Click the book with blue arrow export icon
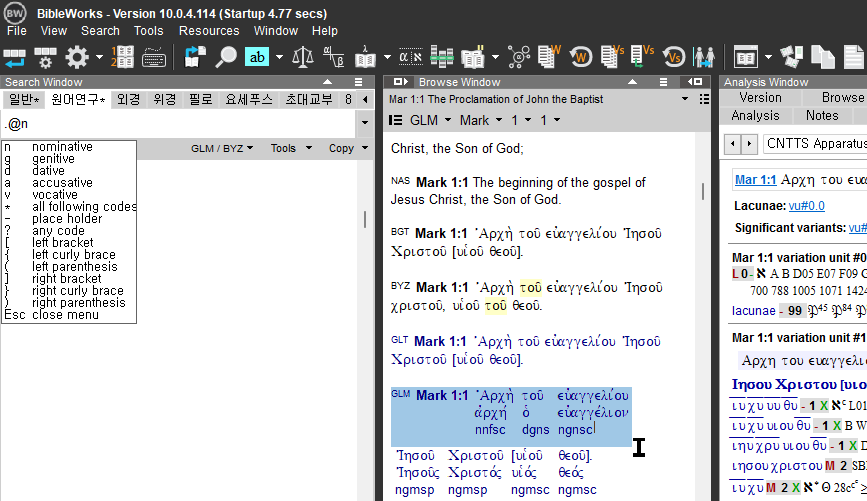 [195, 57]
